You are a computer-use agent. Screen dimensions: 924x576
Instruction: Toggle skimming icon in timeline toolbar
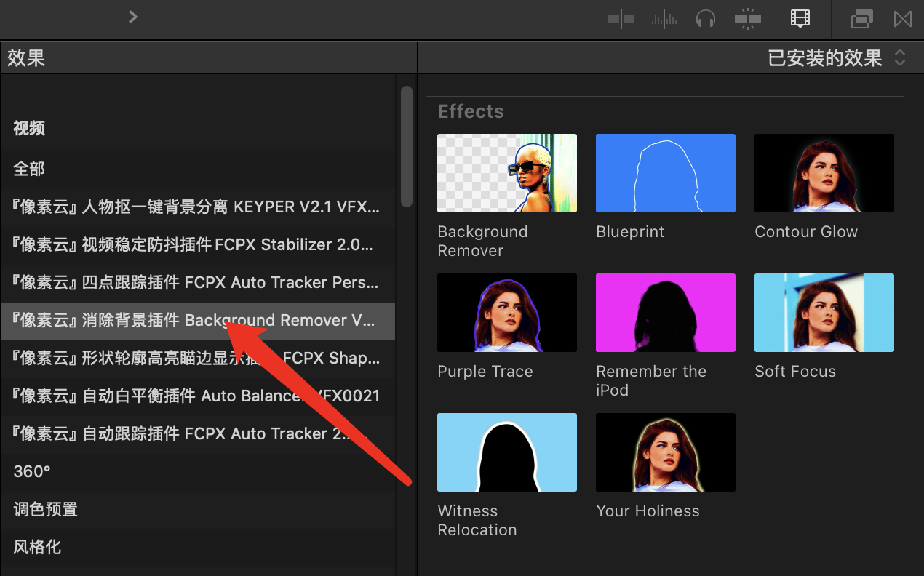pos(621,19)
